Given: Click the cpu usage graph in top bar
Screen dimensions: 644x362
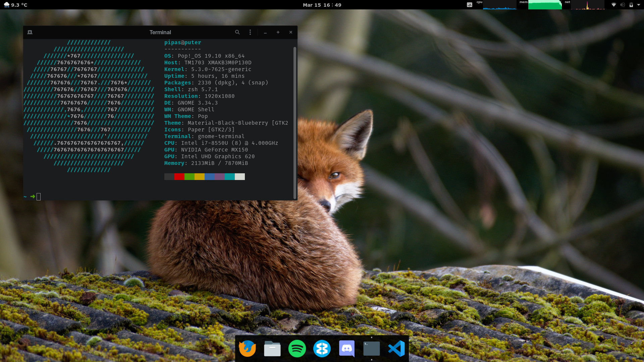Looking at the screenshot, I should coord(499,5).
